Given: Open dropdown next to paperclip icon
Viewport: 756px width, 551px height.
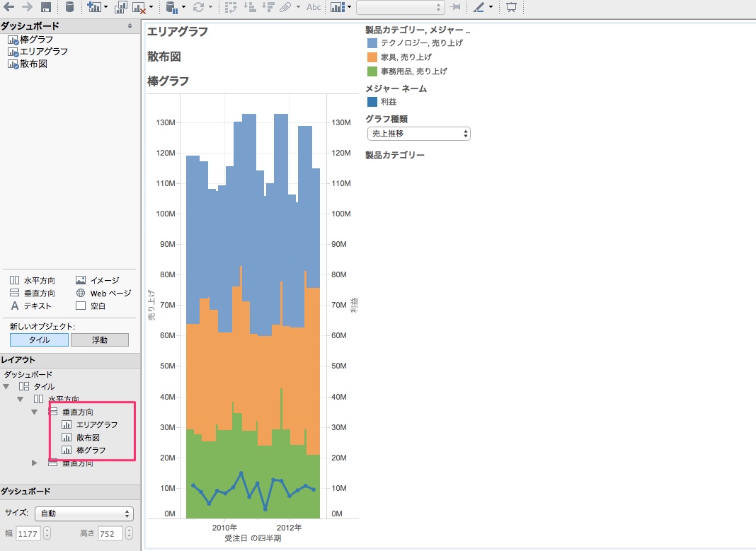Looking at the screenshot, I should [297, 7].
